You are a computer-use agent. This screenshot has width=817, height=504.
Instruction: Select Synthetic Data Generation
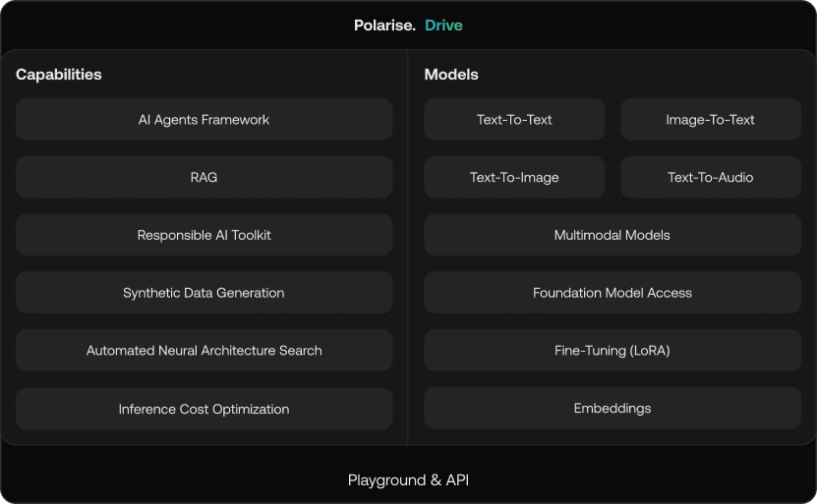204,293
